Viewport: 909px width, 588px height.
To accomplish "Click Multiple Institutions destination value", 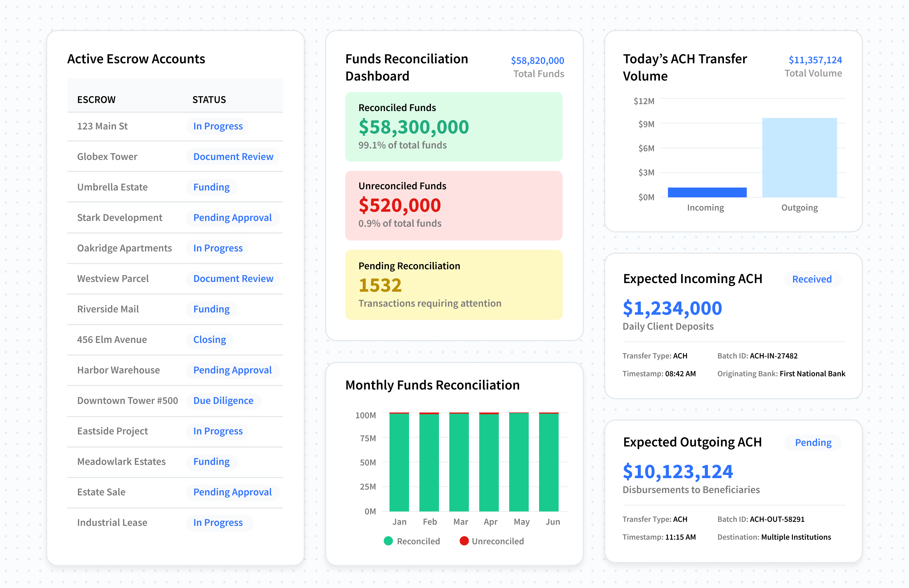I will point(796,537).
